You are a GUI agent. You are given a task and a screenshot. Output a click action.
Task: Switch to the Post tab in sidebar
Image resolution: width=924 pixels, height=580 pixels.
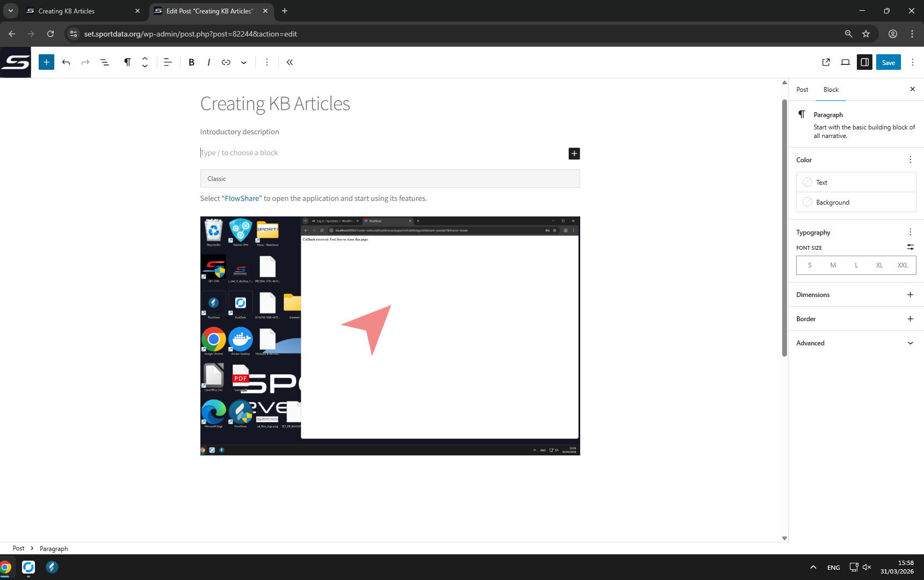802,90
